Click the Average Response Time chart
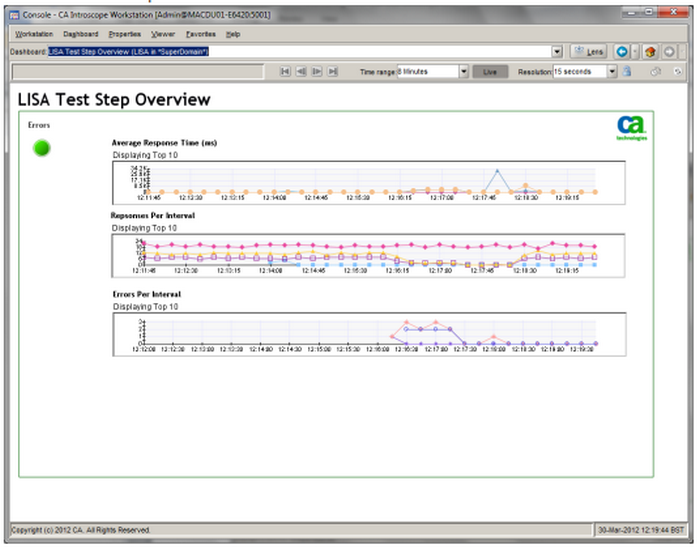 coord(369,183)
